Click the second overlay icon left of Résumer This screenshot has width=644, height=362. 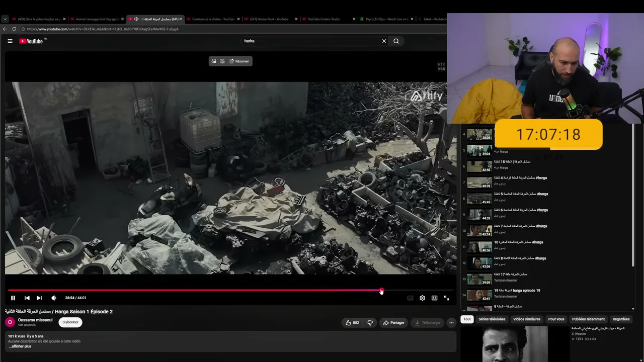pos(222,61)
